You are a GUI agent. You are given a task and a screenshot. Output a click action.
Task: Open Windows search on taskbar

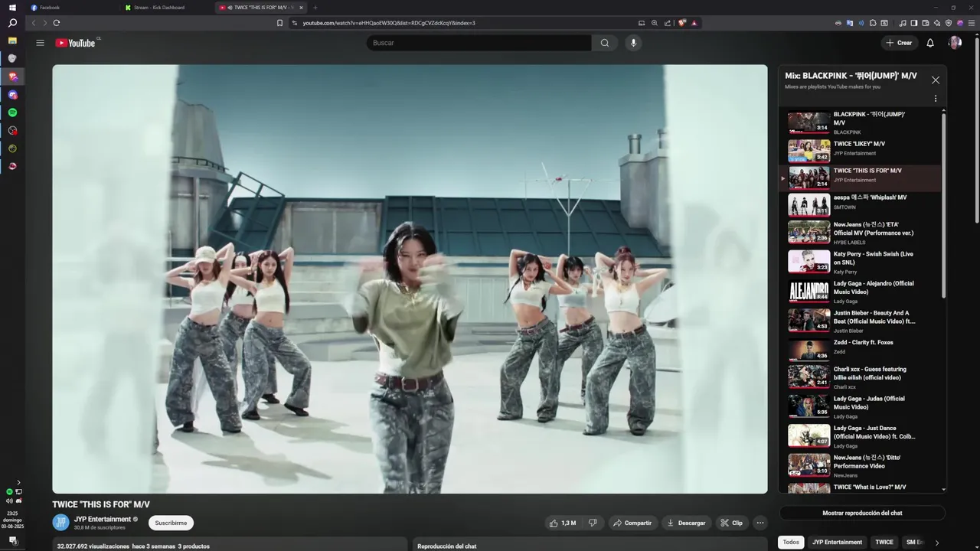[x=12, y=23]
